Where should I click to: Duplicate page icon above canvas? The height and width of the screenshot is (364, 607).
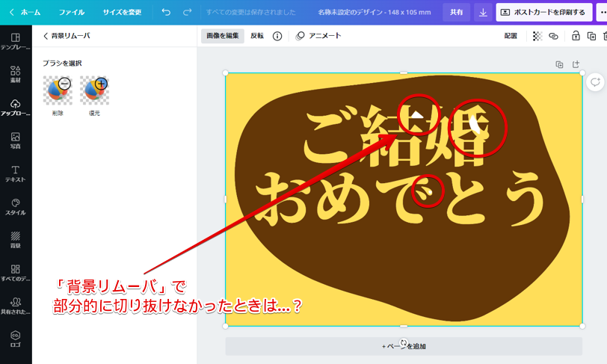[559, 64]
